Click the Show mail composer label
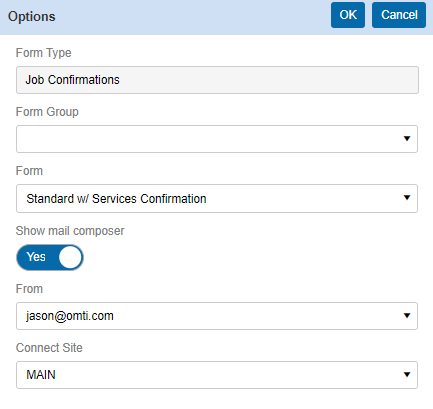The height and width of the screenshot is (409, 433). click(70, 231)
